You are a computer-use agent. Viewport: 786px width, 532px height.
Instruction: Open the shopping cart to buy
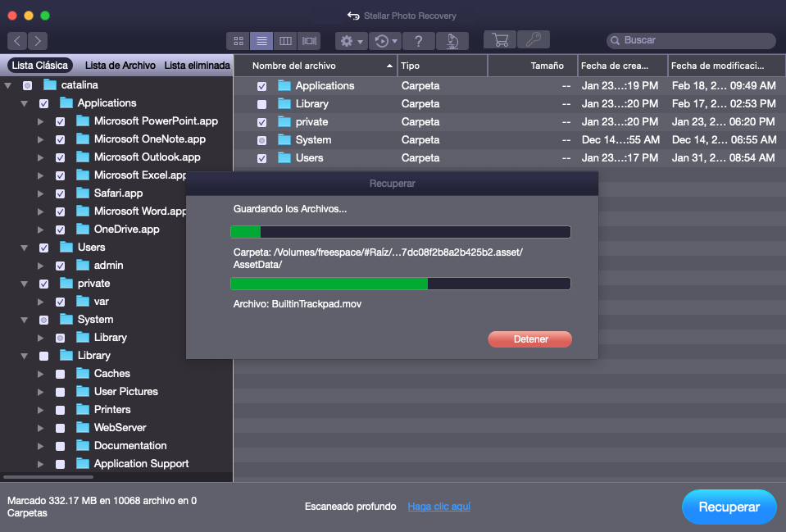point(500,39)
